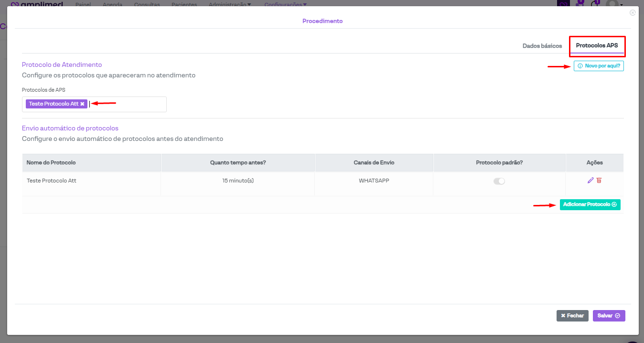Delete the protocol using trash icon

[599, 180]
